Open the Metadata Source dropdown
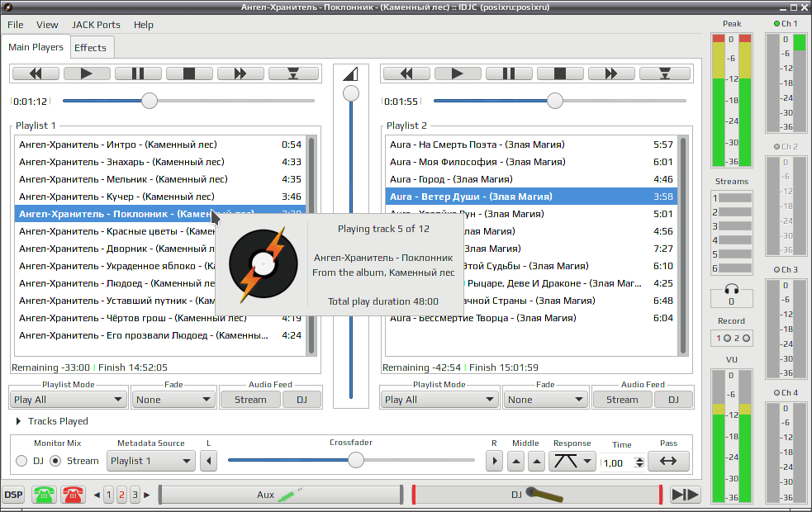812x512 pixels. tap(150, 461)
